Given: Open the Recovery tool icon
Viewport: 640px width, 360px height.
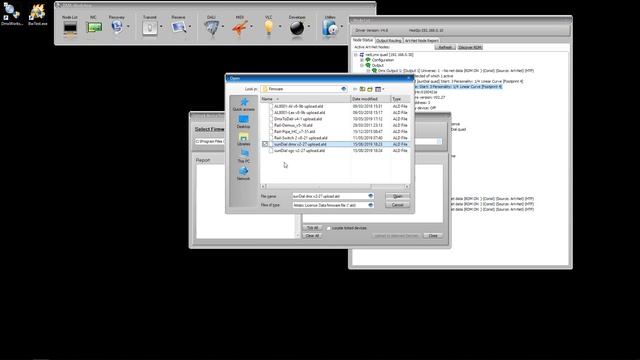Looking at the screenshot, I should coord(117,27).
